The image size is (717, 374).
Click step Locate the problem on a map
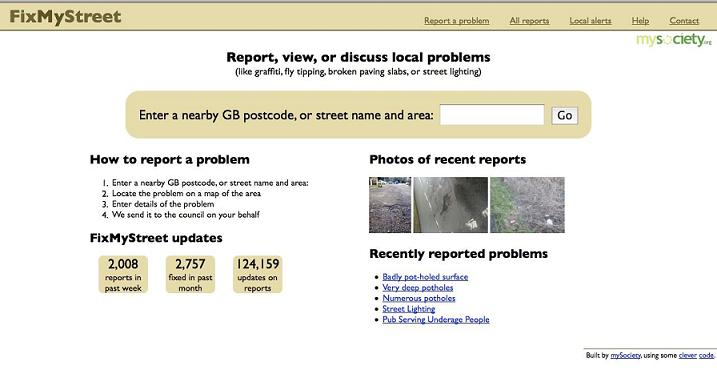[x=186, y=193]
